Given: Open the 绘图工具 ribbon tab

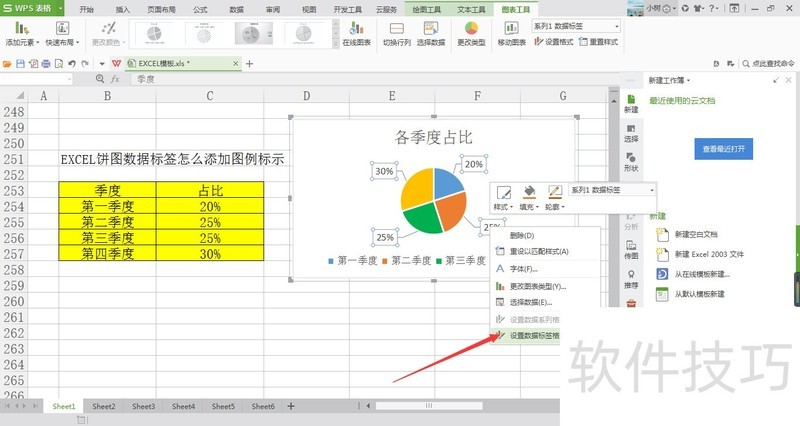Looking at the screenshot, I should (427, 9).
